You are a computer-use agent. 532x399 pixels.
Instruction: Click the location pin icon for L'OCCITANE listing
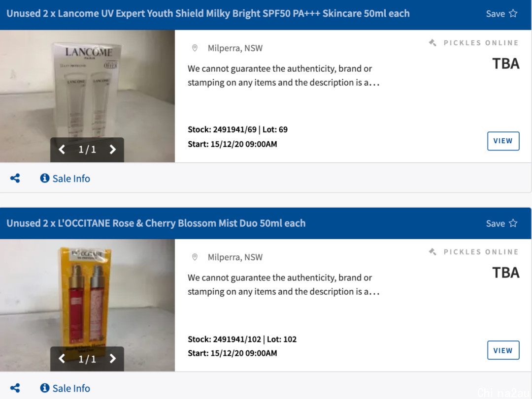point(195,257)
